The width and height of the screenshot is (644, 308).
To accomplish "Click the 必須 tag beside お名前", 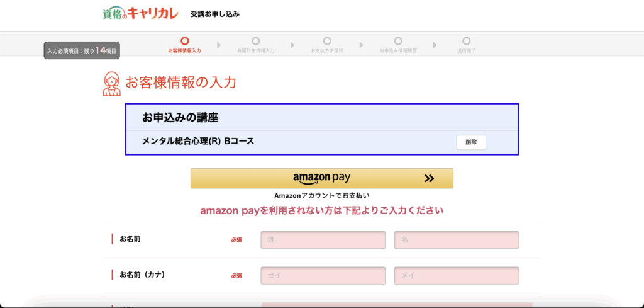I will [x=236, y=240].
